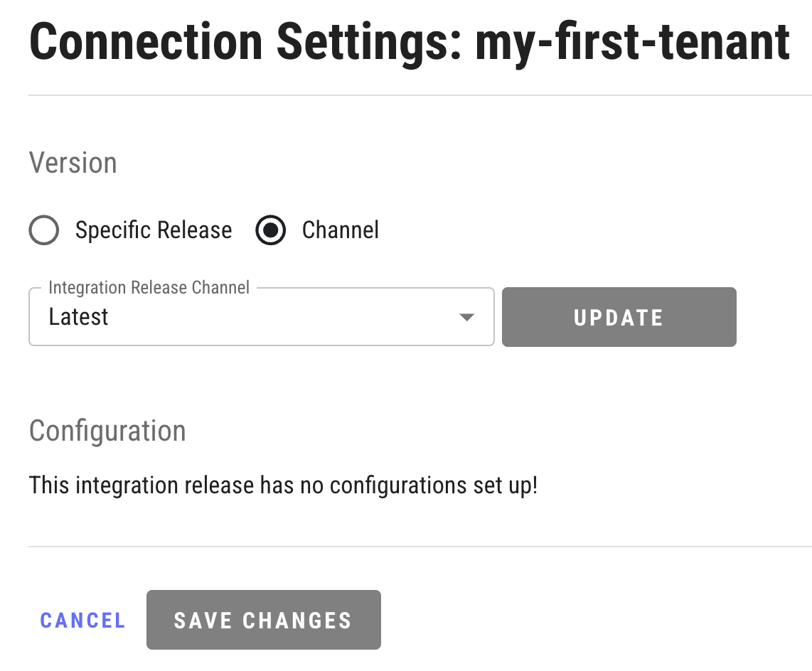
Task: Click the divider line above CANCEL
Action: coord(420,547)
